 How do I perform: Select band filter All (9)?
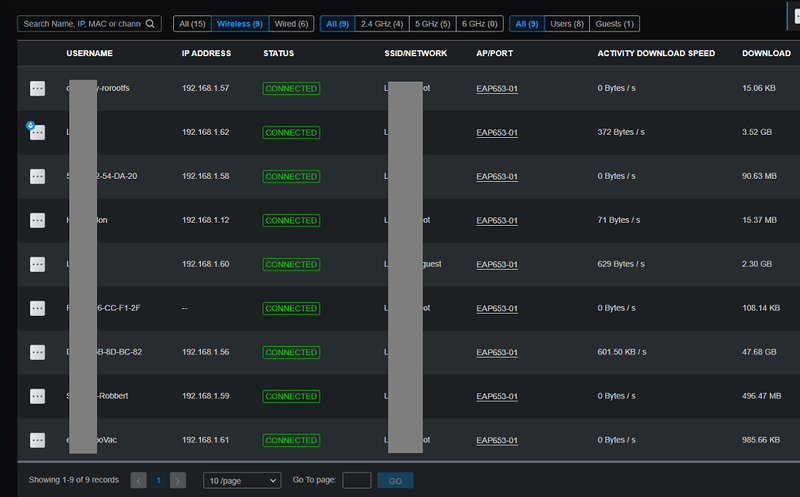pyautogui.click(x=337, y=23)
